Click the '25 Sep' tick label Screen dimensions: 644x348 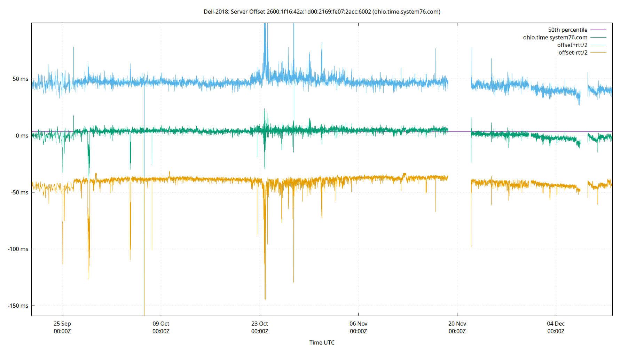tap(62, 324)
